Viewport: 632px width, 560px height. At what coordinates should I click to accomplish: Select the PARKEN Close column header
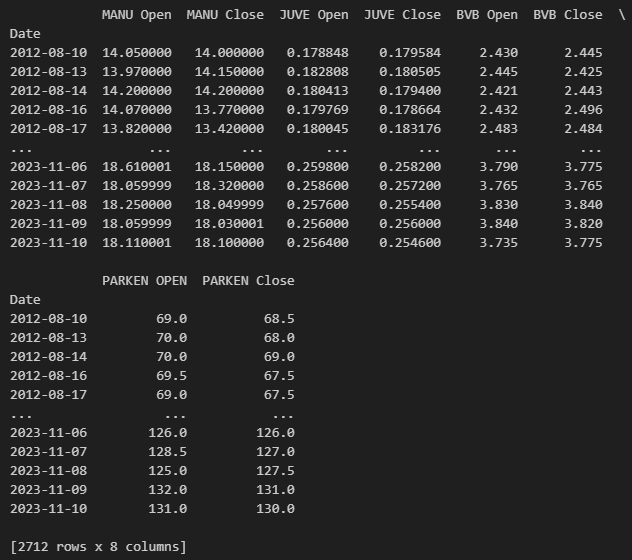(x=248, y=281)
